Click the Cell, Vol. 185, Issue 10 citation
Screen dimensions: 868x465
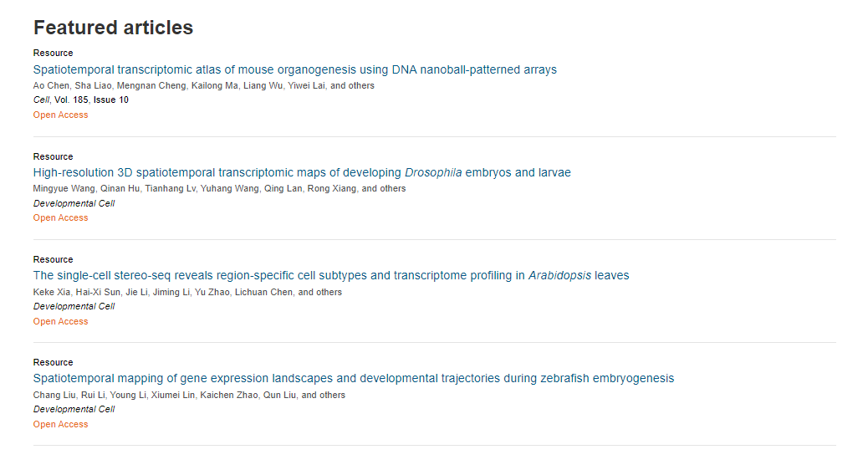tap(81, 100)
